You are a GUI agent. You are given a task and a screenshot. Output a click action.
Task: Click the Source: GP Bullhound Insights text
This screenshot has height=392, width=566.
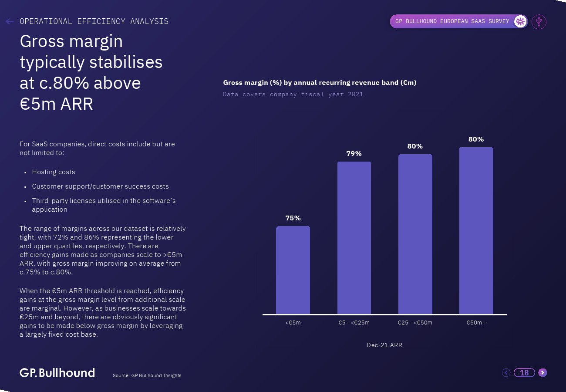pos(147,375)
